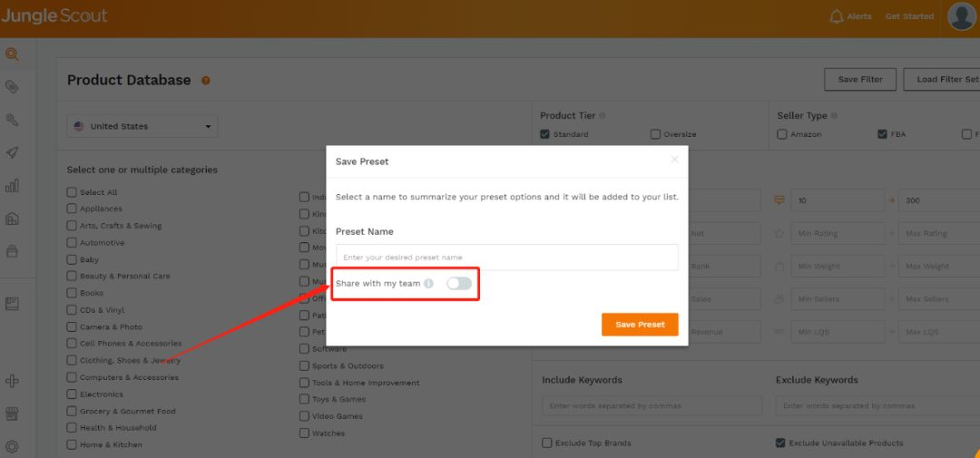Viewport: 980px width, 458px height.
Task: Open the Get Started menu item
Action: tap(909, 16)
